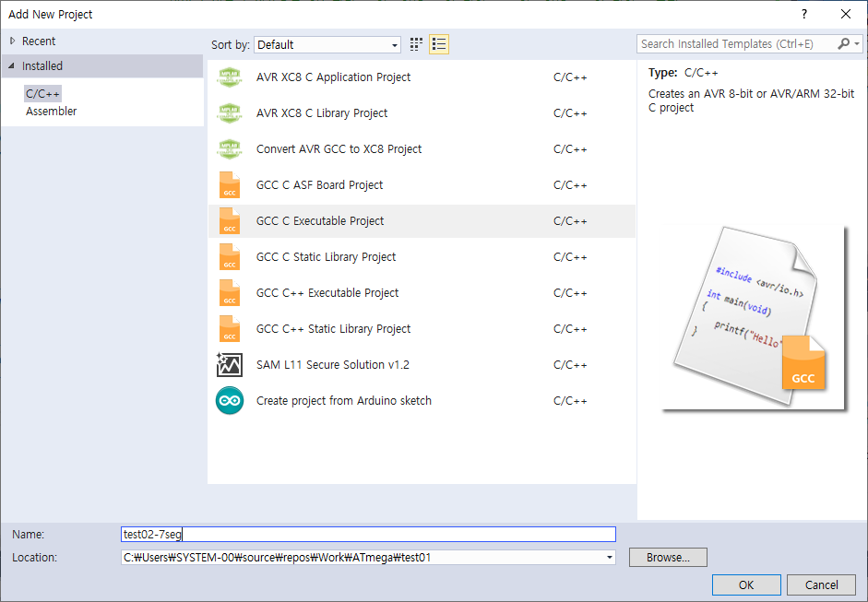Click the Arduino sketch project icon

click(x=229, y=401)
